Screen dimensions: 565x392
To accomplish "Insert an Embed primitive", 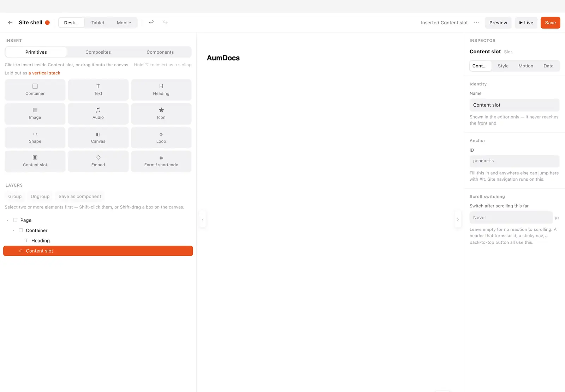I will pyautogui.click(x=98, y=161).
